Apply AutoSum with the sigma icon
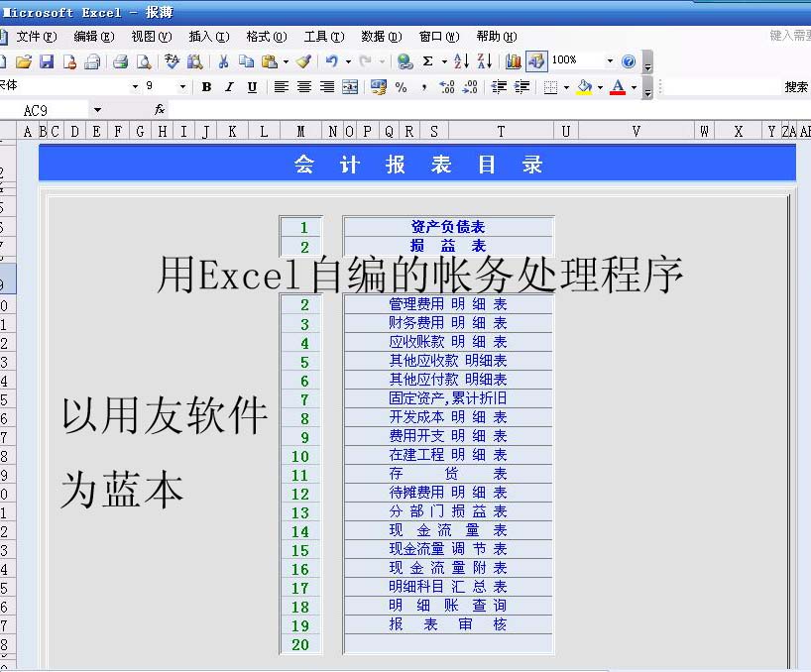Image resolution: width=811 pixels, height=672 pixels. click(x=427, y=61)
